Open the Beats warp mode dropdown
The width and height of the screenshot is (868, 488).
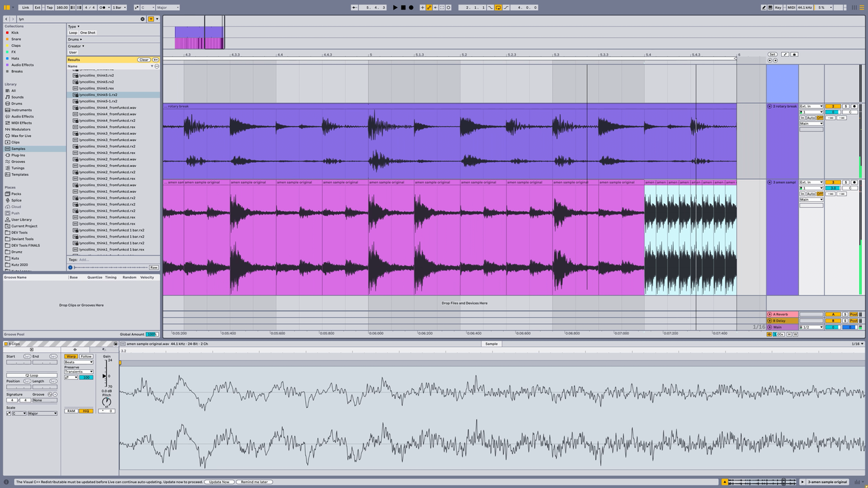click(x=79, y=362)
